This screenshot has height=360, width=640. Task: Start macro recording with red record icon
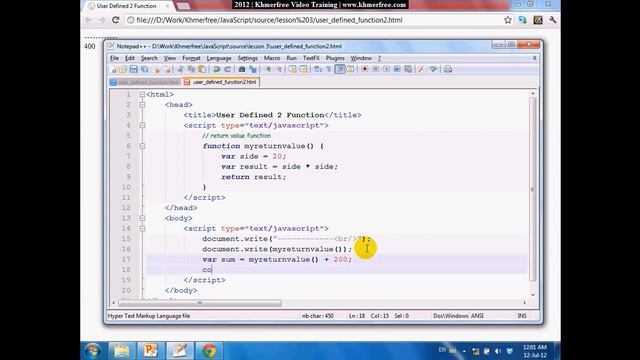click(x=364, y=69)
